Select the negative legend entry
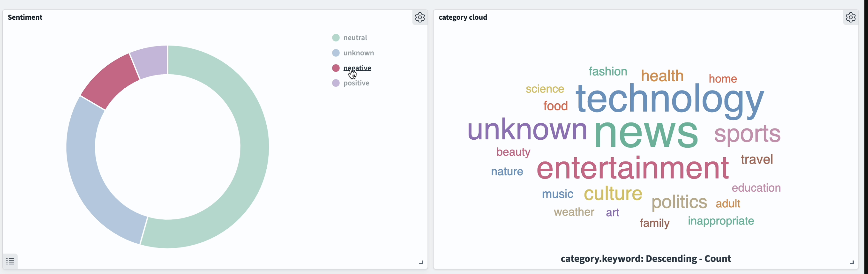 (x=357, y=68)
